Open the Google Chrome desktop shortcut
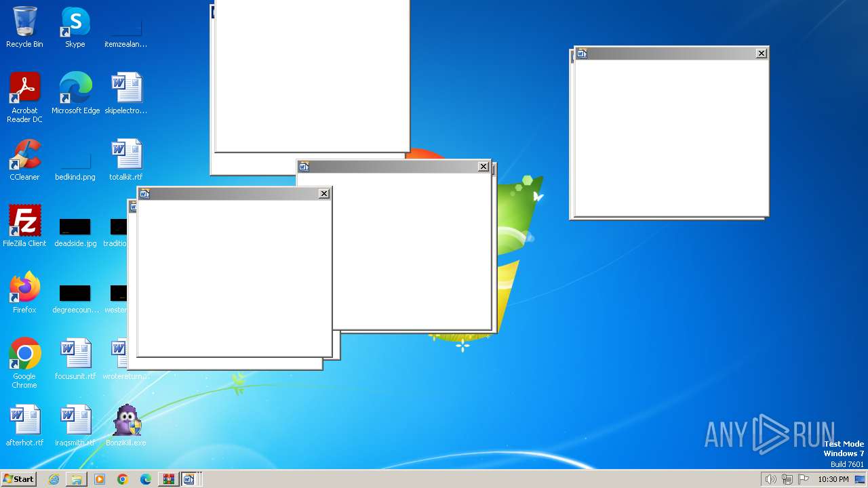This screenshot has height=488, width=868. [x=24, y=363]
